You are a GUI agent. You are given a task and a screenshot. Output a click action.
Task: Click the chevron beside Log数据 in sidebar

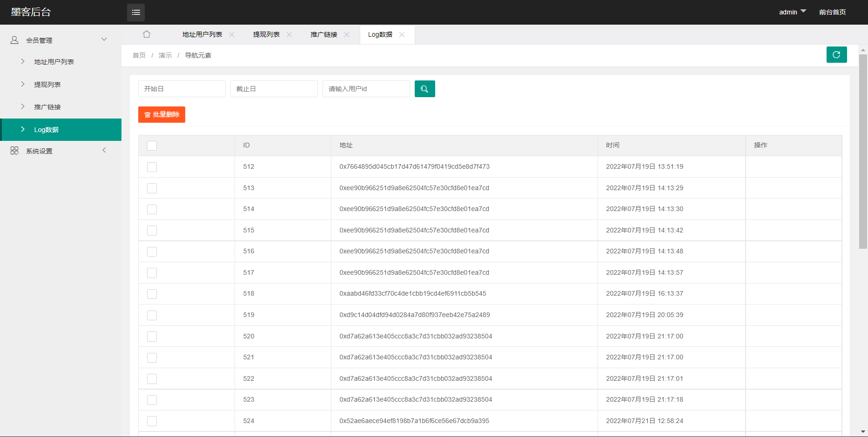click(x=22, y=129)
